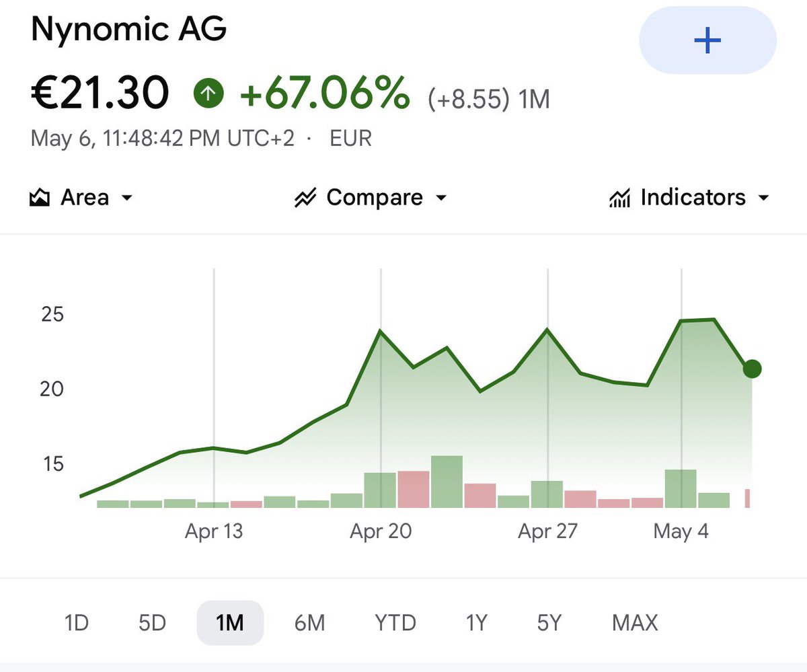
Task: Click the blue plus follow button
Action: pyautogui.click(x=707, y=41)
